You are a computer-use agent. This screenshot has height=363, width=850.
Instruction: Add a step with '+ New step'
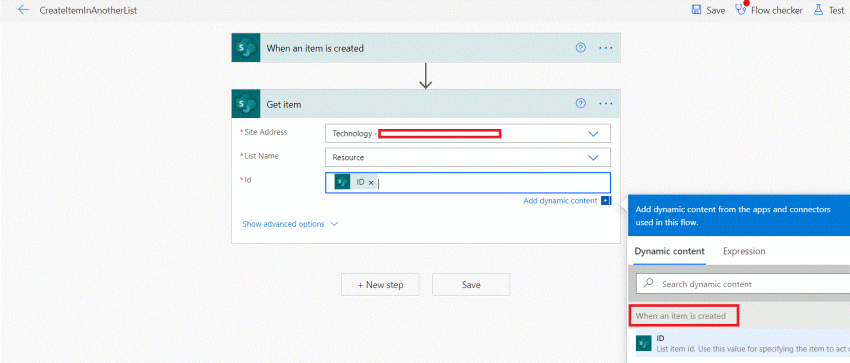point(380,284)
